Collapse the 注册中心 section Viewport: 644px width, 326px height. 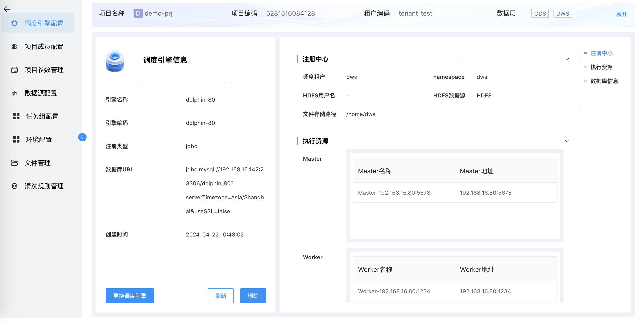[567, 59]
